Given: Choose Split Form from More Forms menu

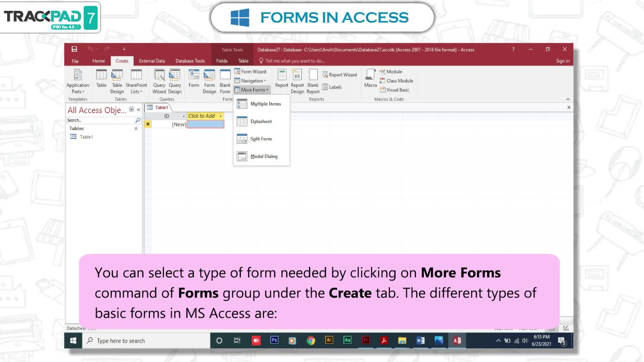Looking at the screenshot, I should click(261, 139).
